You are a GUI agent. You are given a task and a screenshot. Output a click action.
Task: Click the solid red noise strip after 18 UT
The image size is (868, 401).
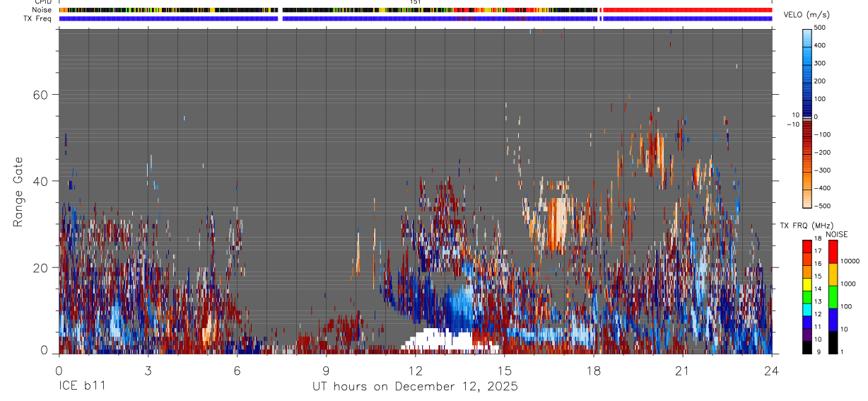tap(688, 10)
